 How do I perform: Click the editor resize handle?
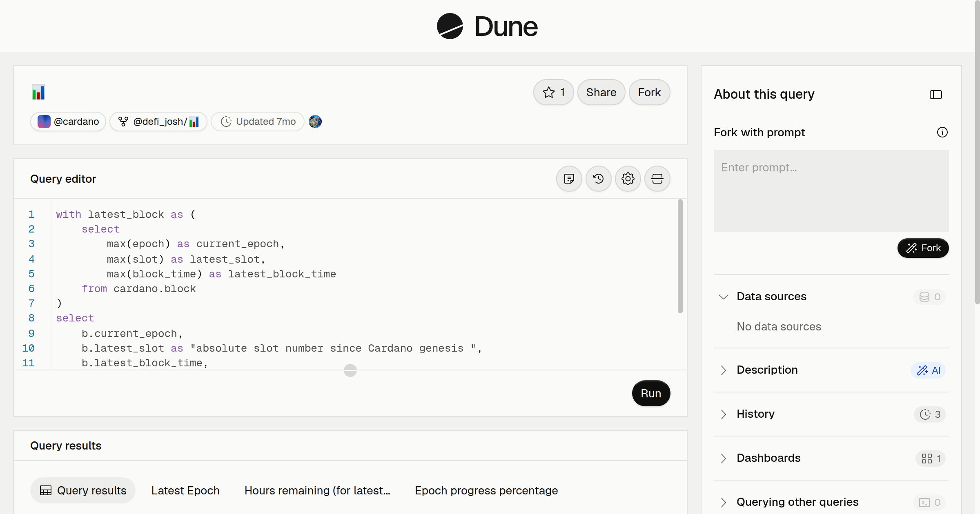(x=350, y=370)
